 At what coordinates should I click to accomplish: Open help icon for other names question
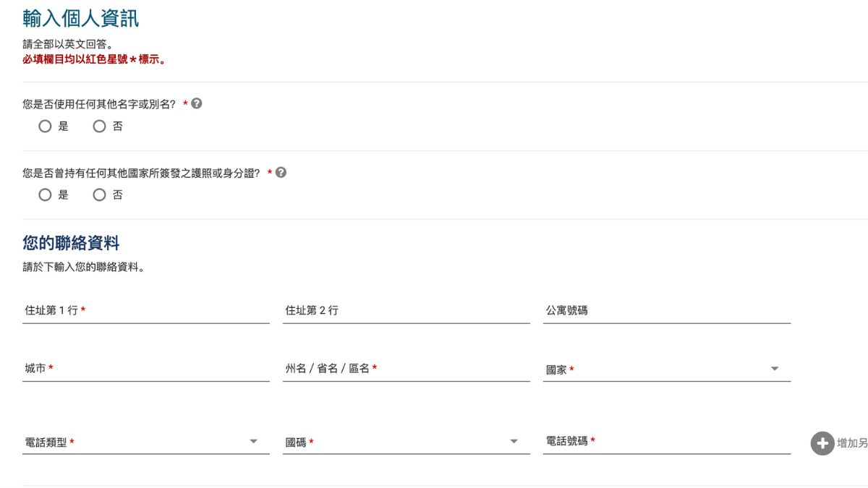pos(197,103)
